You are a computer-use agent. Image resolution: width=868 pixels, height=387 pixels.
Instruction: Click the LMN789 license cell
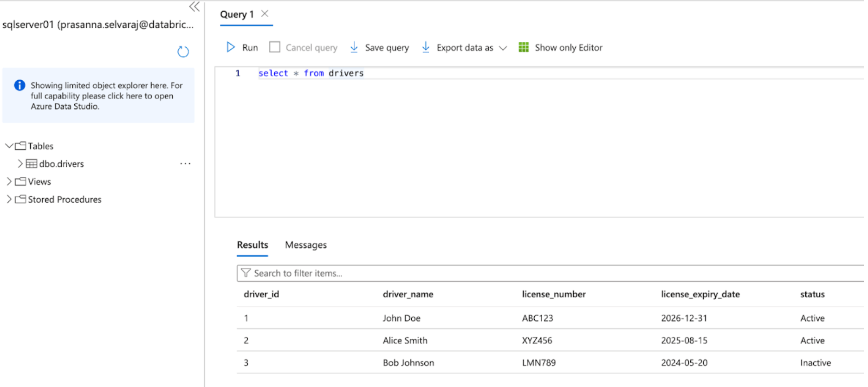tap(539, 363)
